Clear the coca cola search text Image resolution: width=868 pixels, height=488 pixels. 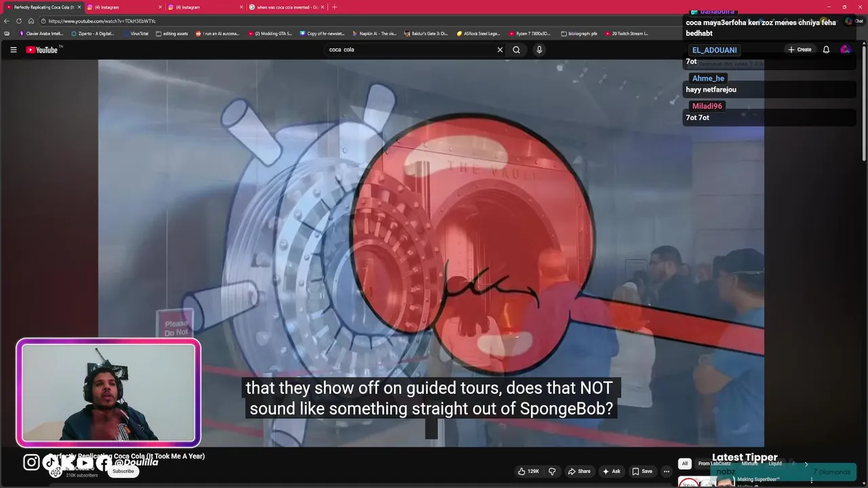click(500, 49)
